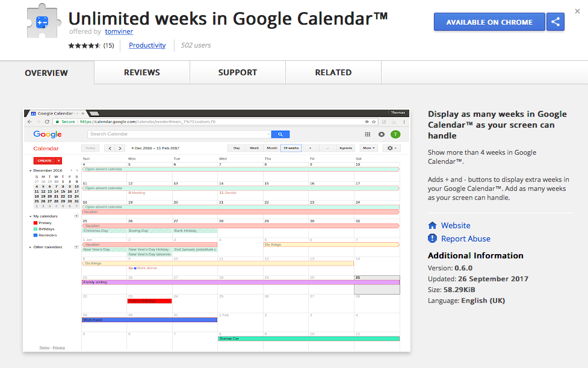The image size is (588, 368).
Task: Click previous period arrow beside Today
Action: 110,148
